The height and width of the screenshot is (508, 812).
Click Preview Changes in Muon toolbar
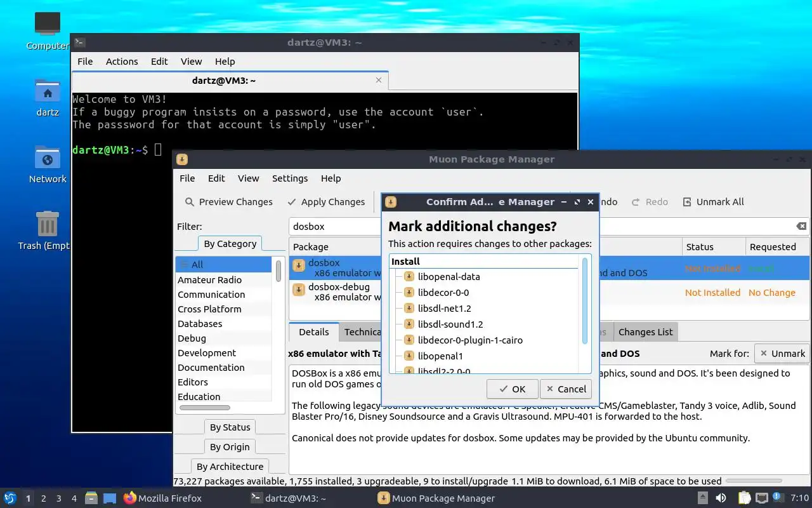[229, 202]
